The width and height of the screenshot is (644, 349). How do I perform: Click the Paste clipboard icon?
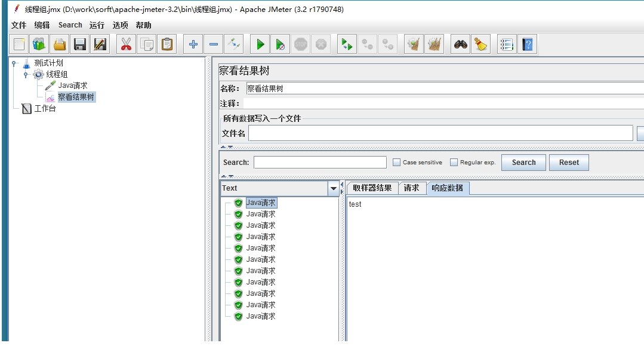pyautogui.click(x=167, y=44)
